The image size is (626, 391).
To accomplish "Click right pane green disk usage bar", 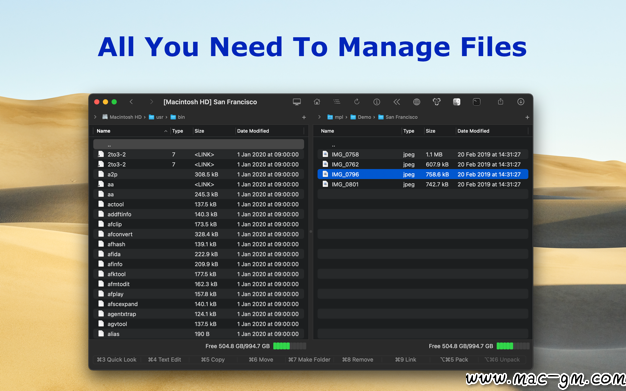I will pyautogui.click(x=513, y=346).
